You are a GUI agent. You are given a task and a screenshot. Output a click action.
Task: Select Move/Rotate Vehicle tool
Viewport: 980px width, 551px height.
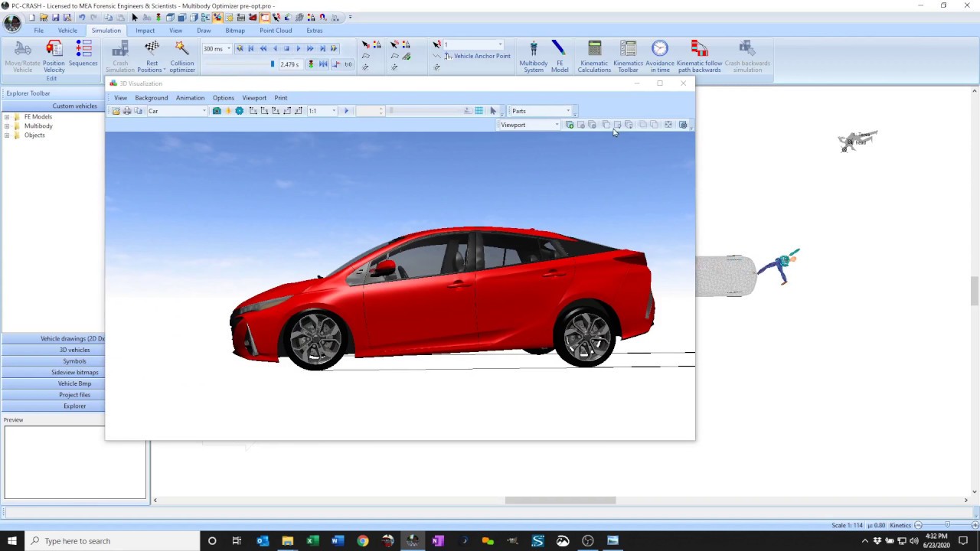click(22, 57)
